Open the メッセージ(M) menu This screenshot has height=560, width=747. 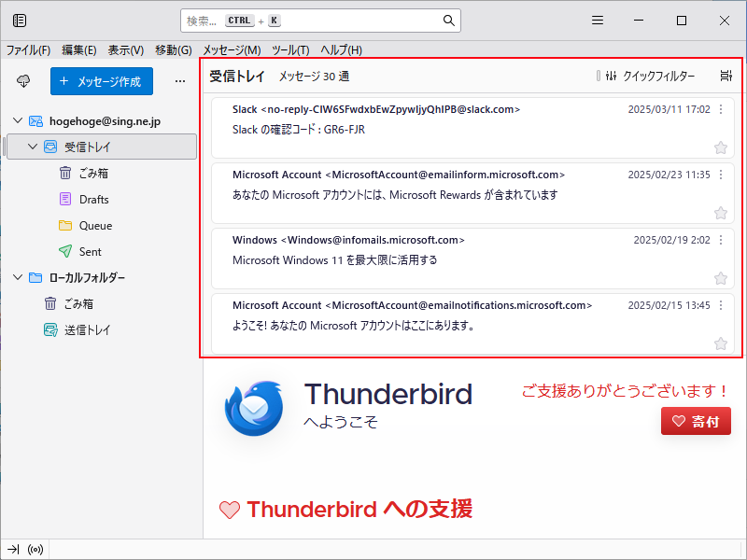point(232,50)
